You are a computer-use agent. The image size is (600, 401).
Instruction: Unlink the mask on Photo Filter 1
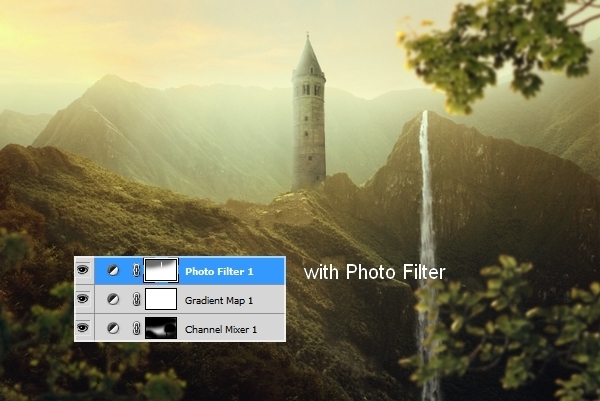pos(136,270)
